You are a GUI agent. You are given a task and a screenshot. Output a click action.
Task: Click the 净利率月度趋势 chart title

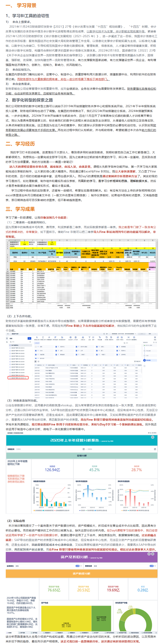click(x=123, y=481)
